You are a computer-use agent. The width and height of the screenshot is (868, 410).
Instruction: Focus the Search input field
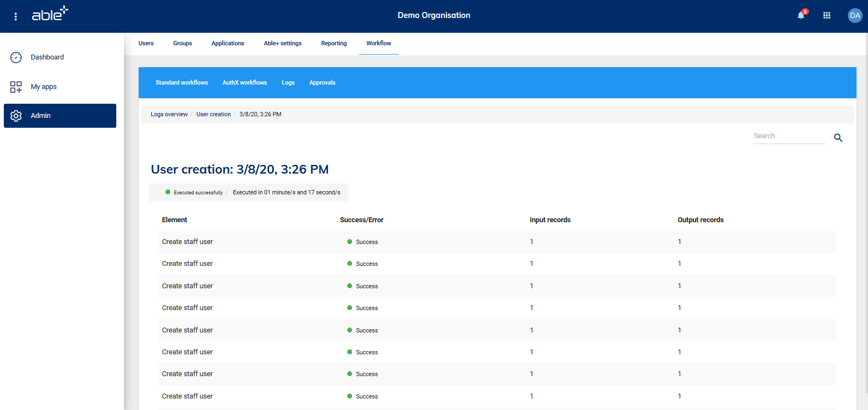[789, 136]
